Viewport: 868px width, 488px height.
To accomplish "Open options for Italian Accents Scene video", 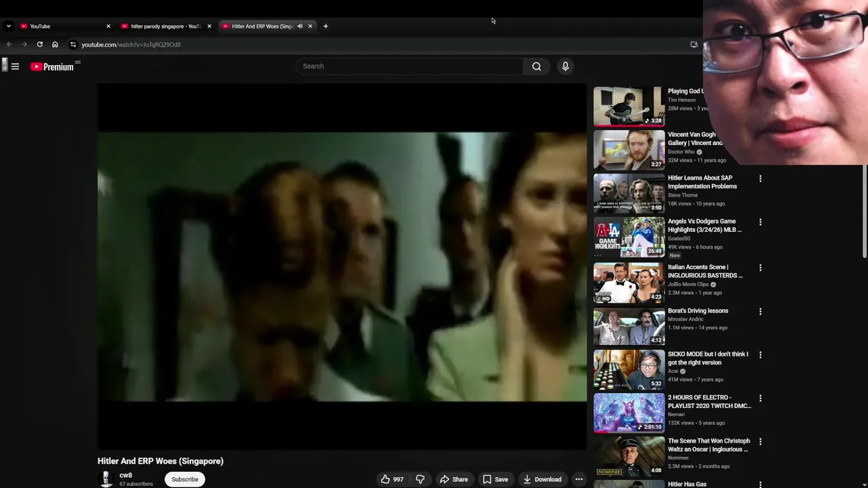I will point(760,268).
